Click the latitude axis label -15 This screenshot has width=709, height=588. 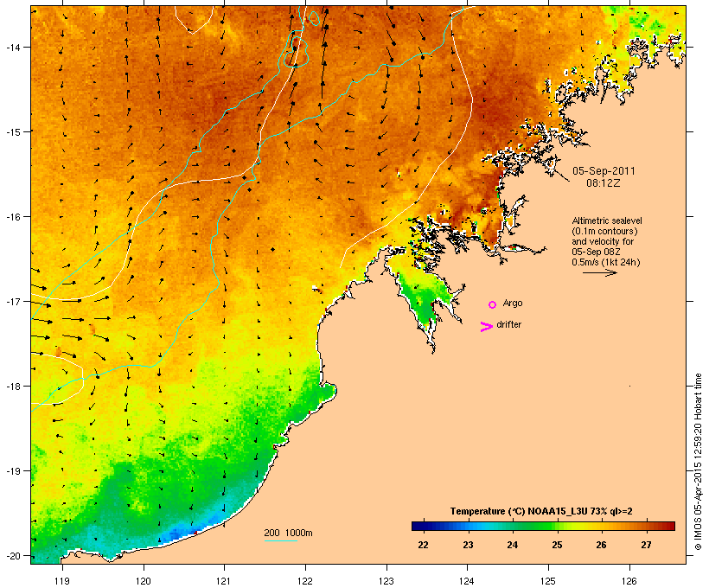point(13,132)
